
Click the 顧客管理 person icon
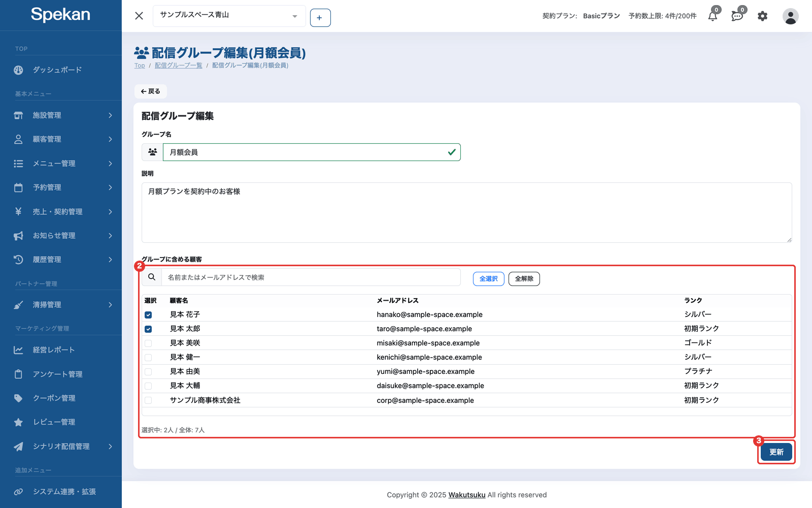tap(18, 139)
